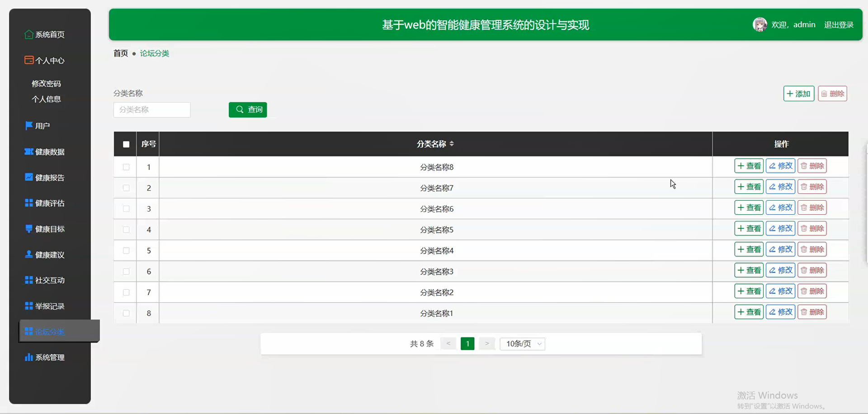Click the pencil icon for 分类名称3 修改

click(772, 270)
